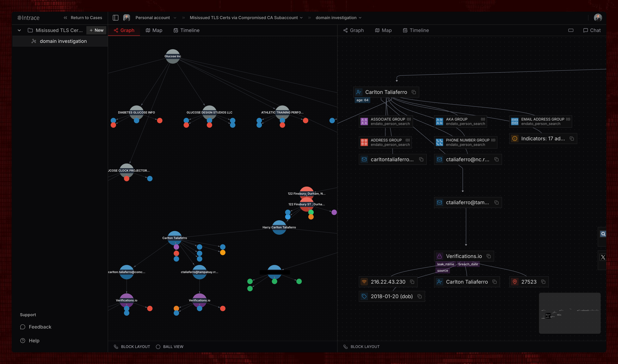This screenshot has width=618, height=364.
Task: Open the Chat panel in the top right
Action: (x=592, y=30)
